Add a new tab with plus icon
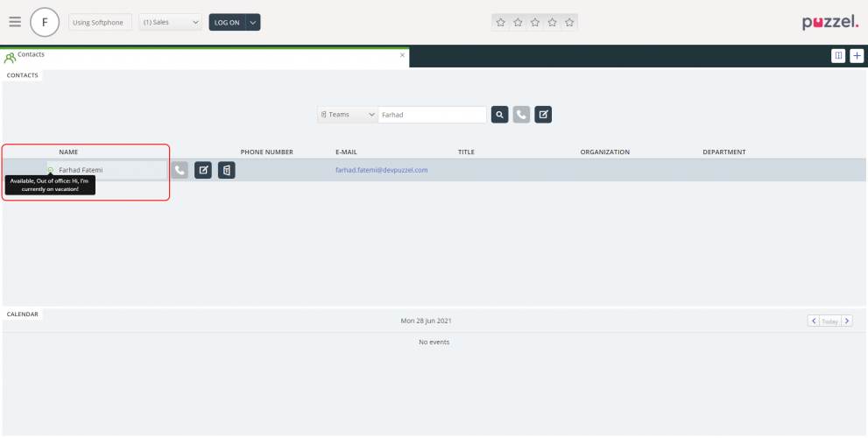Viewport: 868px width, 438px height. 857,56
